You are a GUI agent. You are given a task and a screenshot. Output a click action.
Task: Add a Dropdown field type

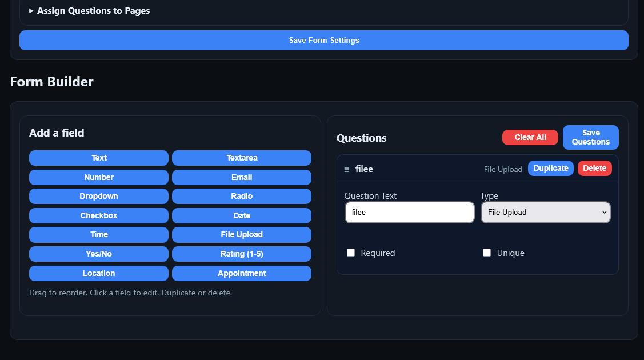pos(99,197)
